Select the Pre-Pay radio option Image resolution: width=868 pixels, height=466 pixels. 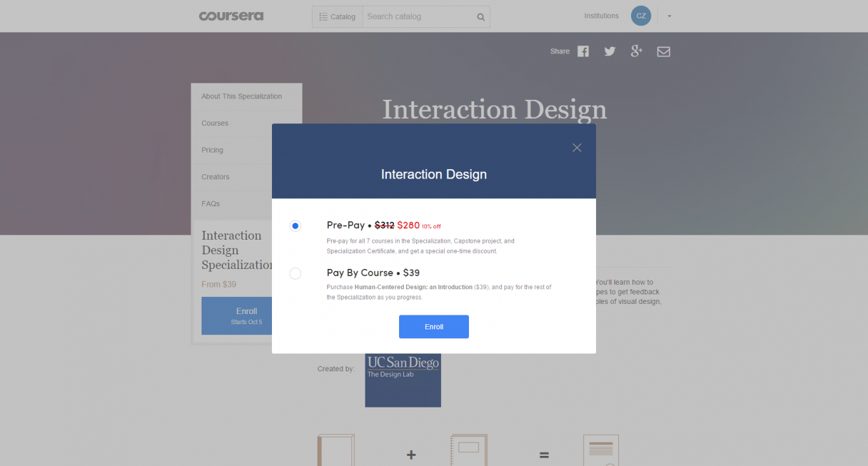click(295, 226)
